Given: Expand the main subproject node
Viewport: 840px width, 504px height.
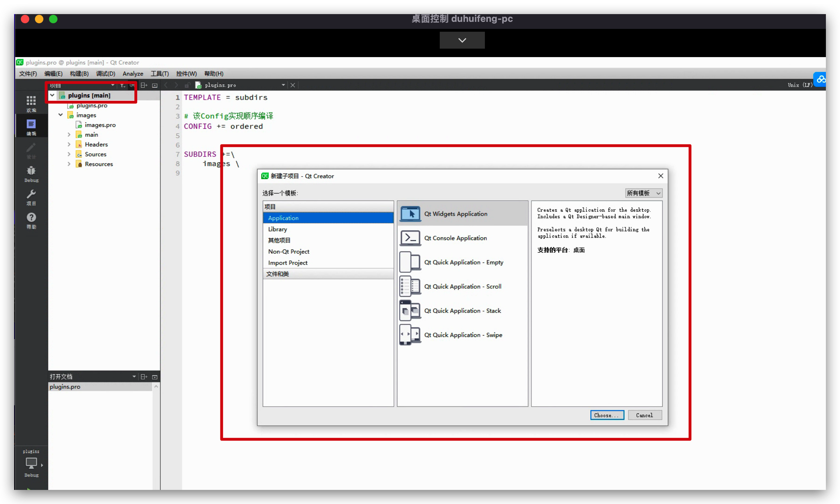Looking at the screenshot, I should coord(69,135).
